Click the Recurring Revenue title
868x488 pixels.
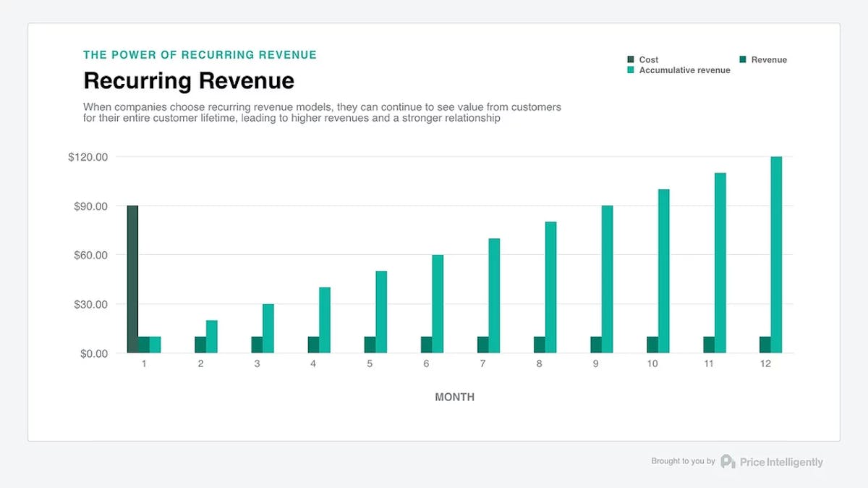(x=188, y=80)
